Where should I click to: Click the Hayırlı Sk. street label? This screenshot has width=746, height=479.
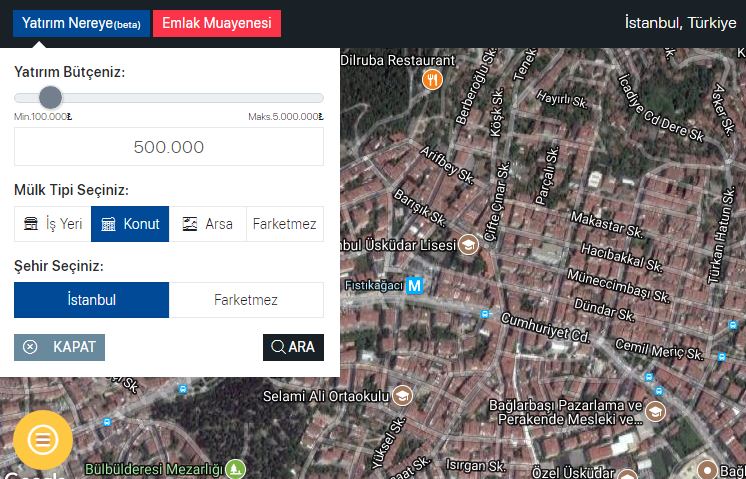click(563, 99)
